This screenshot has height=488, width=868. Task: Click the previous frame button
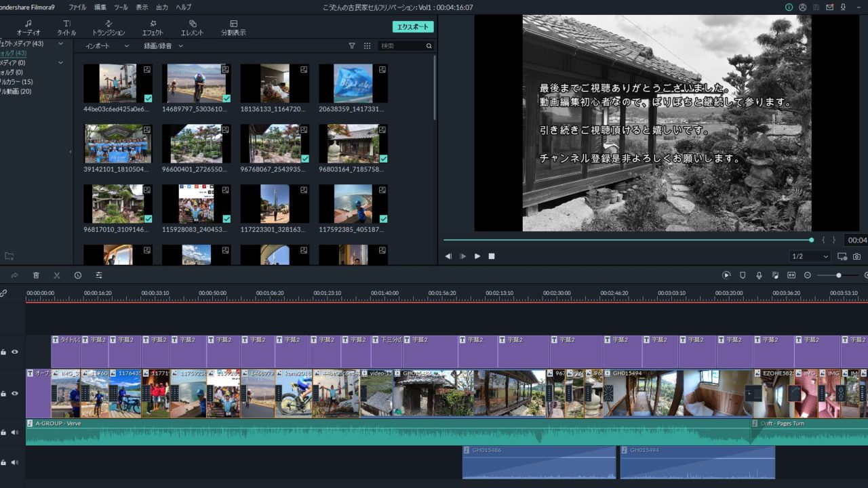448,256
